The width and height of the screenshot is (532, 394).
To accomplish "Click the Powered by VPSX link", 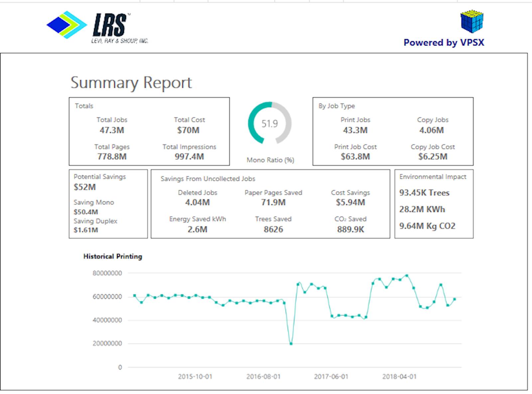I will click(x=444, y=43).
